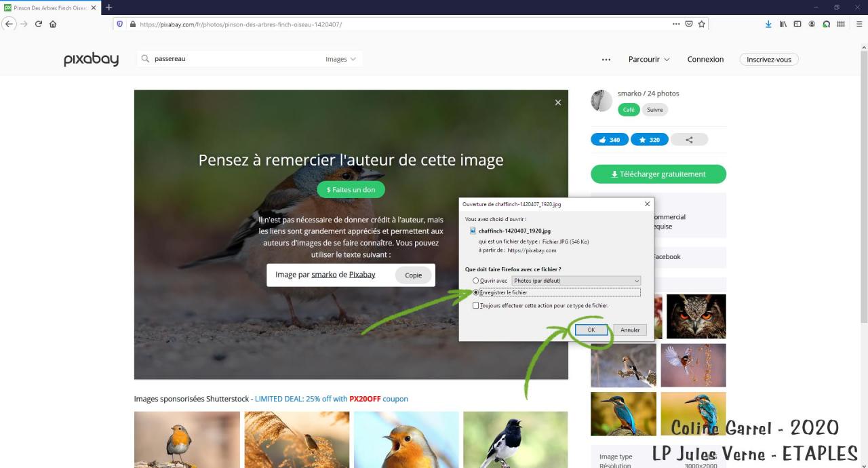Check Toujours effectuer cette action checkbox
The width and height of the screenshot is (868, 468).
coord(476,306)
